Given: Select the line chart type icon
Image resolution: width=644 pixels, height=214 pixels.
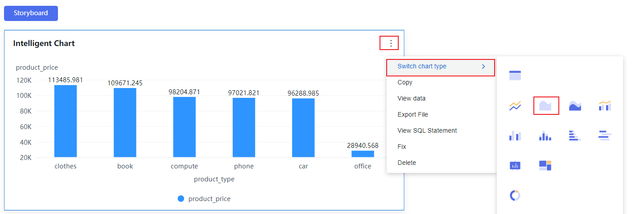Looking at the screenshot, I should [x=515, y=106].
